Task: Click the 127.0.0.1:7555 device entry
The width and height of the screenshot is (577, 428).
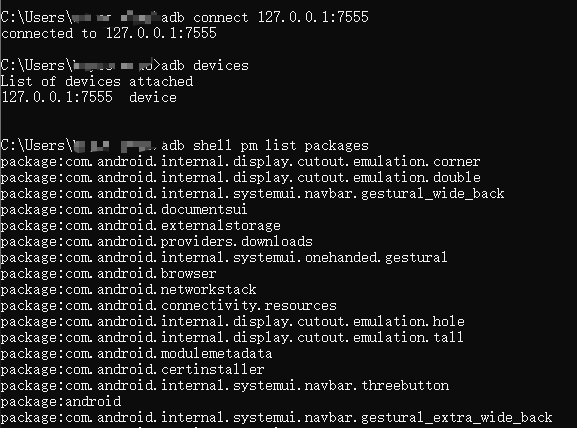Action: (x=89, y=97)
